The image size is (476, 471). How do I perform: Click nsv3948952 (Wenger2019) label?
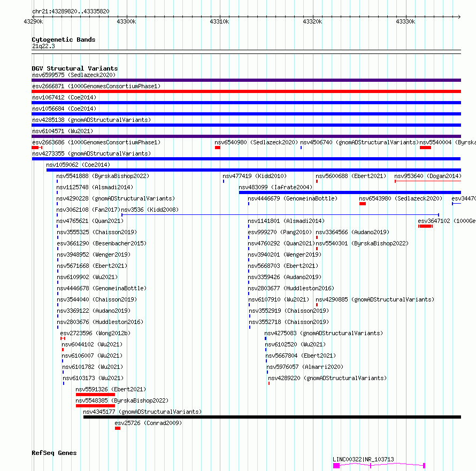click(94, 254)
